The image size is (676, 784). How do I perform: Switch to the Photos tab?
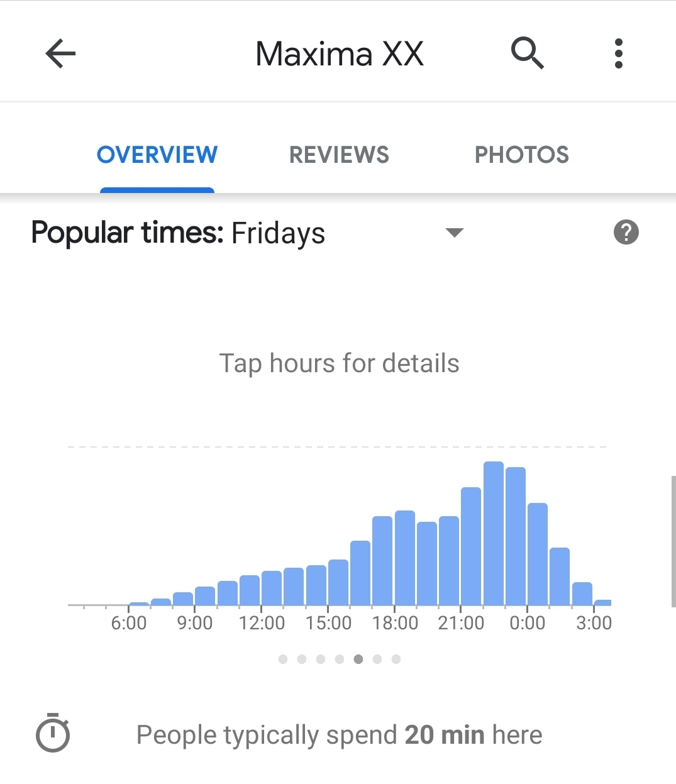[x=521, y=155]
